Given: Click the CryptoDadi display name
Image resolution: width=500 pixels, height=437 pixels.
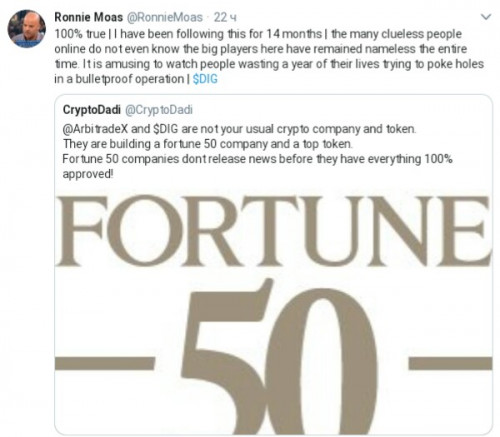Looking at the screenshot, I should pyautogui.click(x=92, y=110).
